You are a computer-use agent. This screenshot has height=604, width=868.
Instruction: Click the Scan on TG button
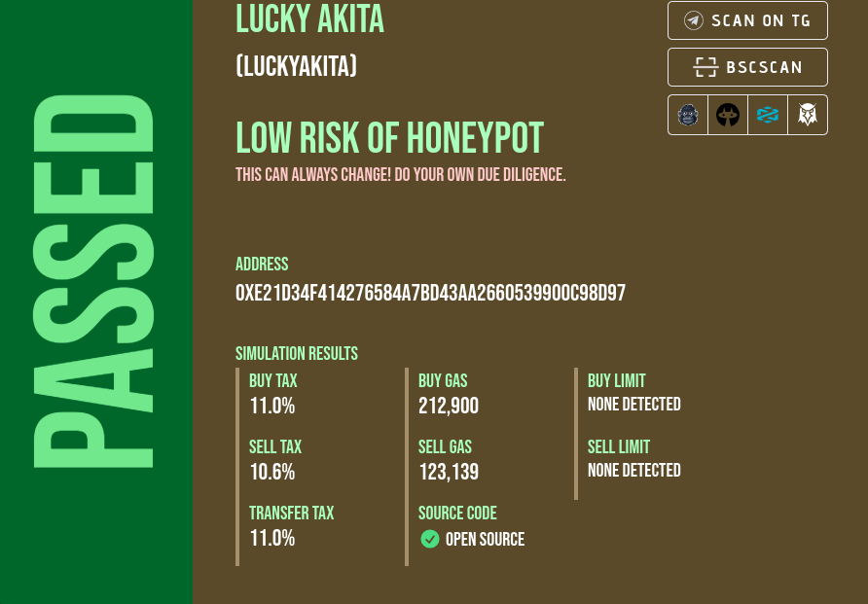pyautogui.click(x=747, y=20)
